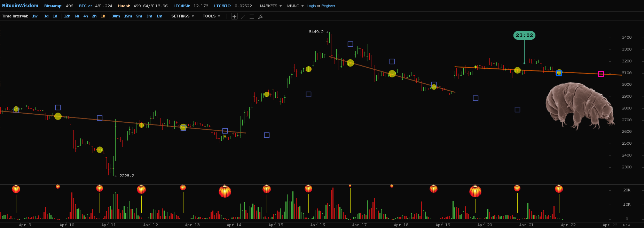The image size is (644, 228).
Task: Select the crosshair cursor tool
Action: (x=234, y=16)
